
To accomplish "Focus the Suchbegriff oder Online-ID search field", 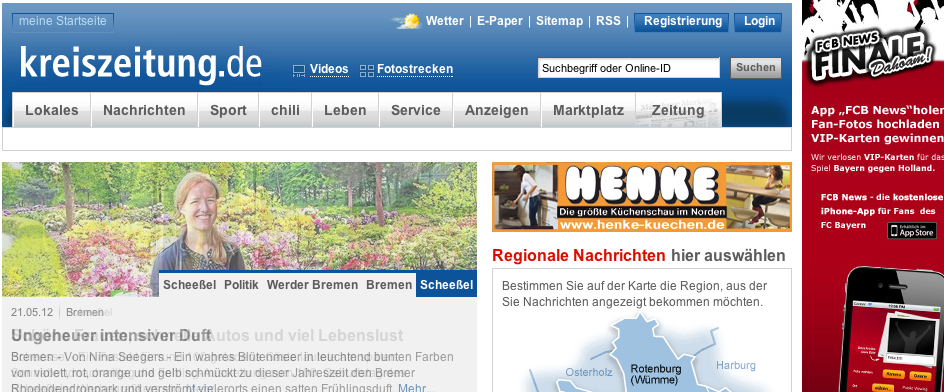I will [629, 68].
